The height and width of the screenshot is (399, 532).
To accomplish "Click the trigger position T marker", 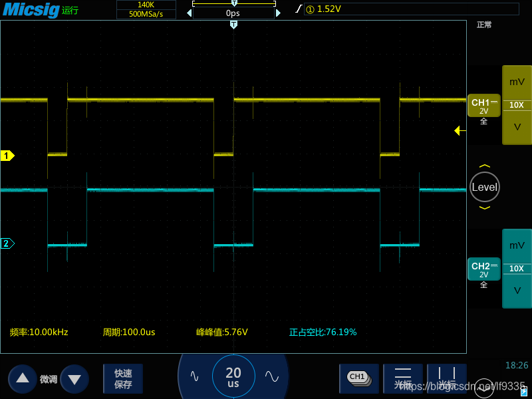I will coord(233,25).
